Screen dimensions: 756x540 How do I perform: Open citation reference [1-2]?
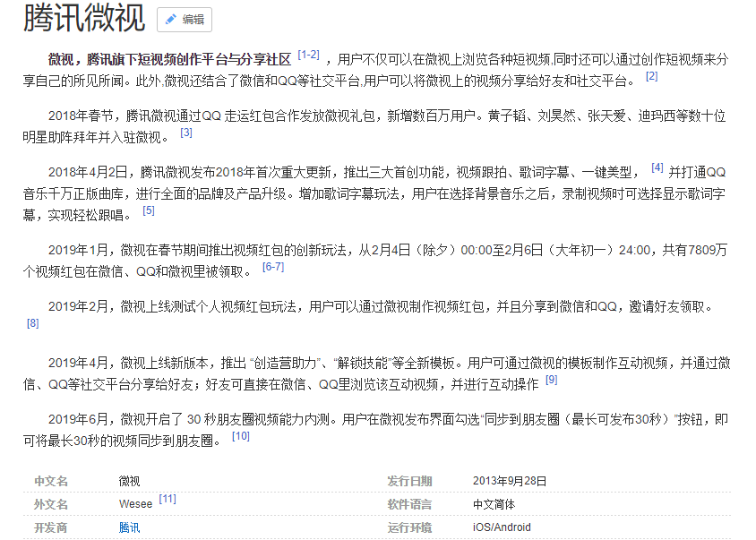(x=308, y=55)
